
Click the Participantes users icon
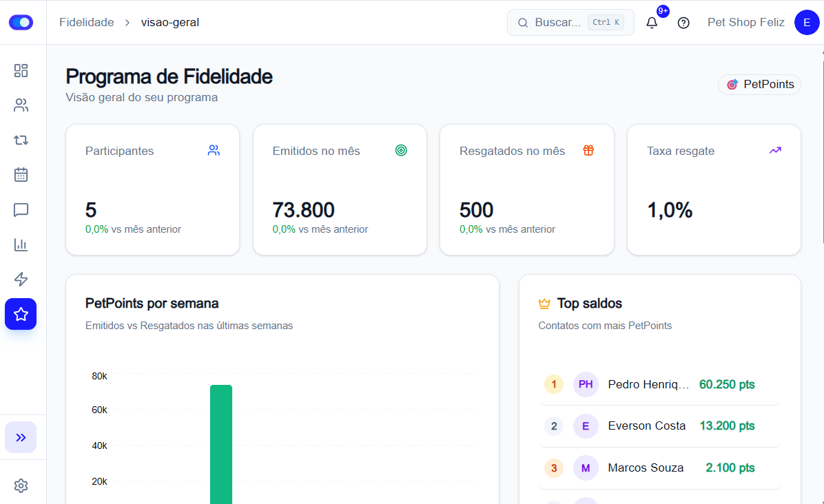(214, 151)
